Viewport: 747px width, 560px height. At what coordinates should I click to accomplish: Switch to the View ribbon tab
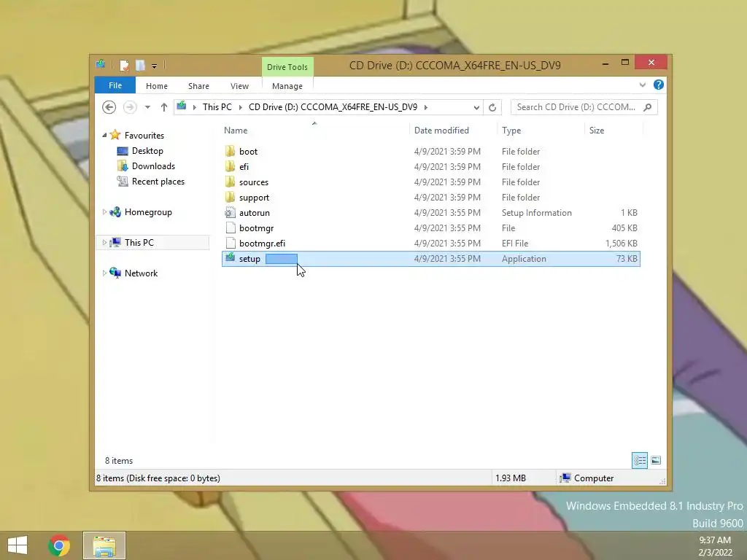[239, 86]
